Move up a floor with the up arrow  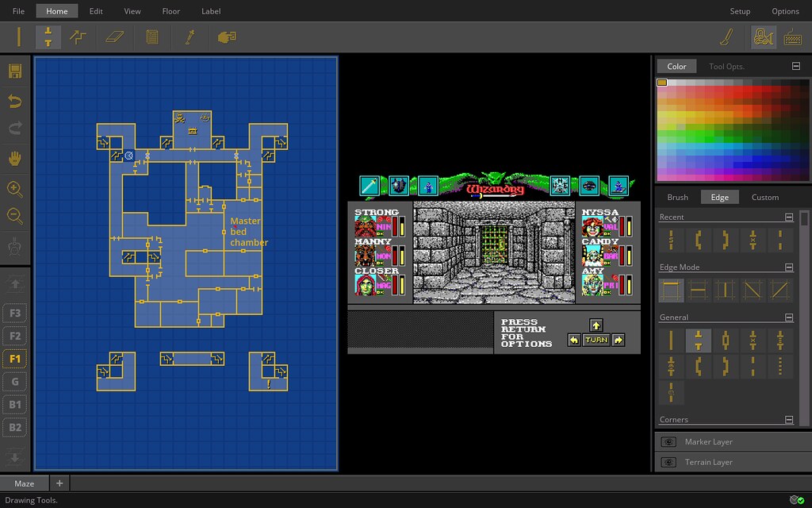tap(15, 283)
